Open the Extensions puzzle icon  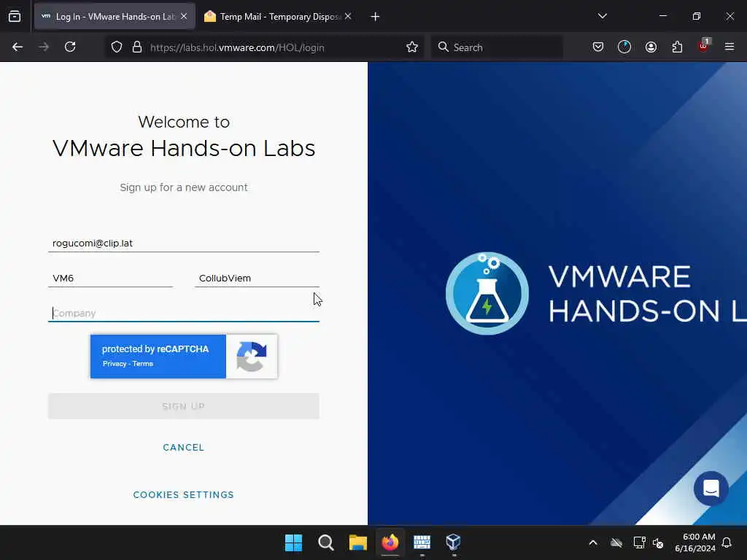677,47
